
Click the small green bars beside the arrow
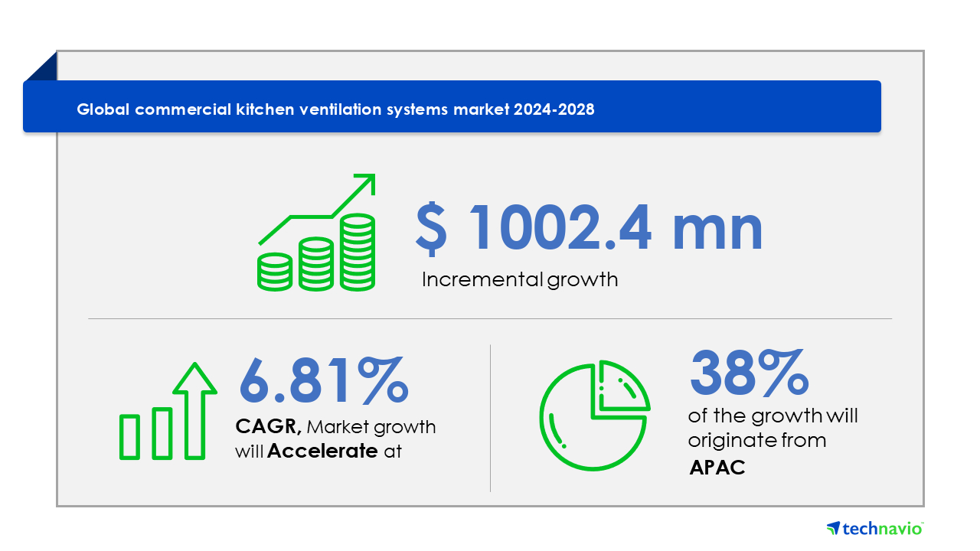click(145, 434)
